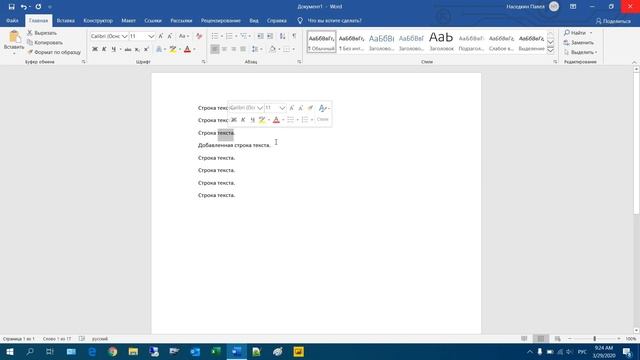Toggle italic (К) in the ribbon

pyautogui.click(x=104, y=49)
